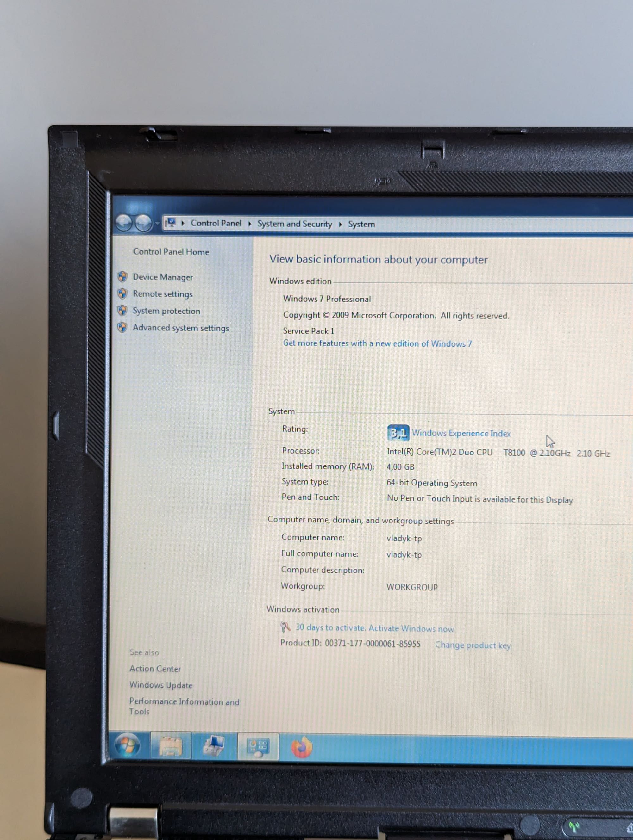Viewport: 633px width, 840px height.
Task: Click No Pen or Touch Input text
Action: [x=479, y=499]
